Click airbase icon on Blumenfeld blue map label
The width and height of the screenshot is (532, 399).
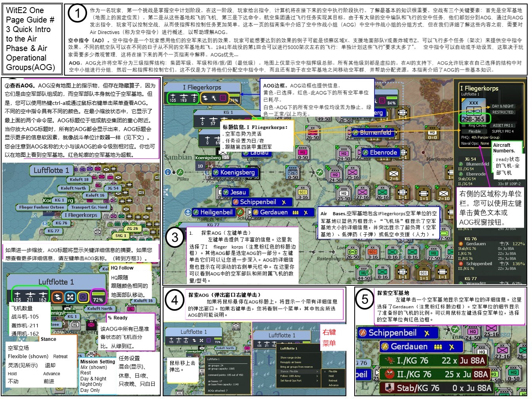coord(355,133)
